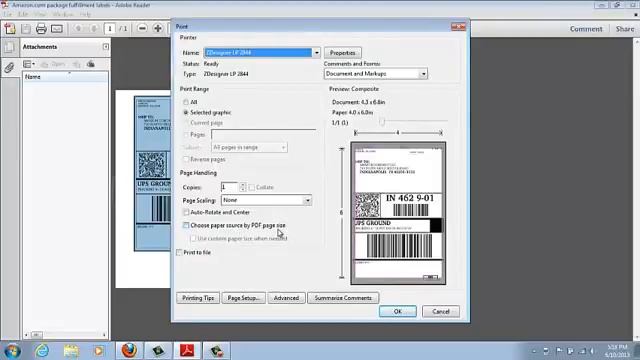Click the save icon in toolbar
This screenshot has width=640, height=360.
(26, 29)
